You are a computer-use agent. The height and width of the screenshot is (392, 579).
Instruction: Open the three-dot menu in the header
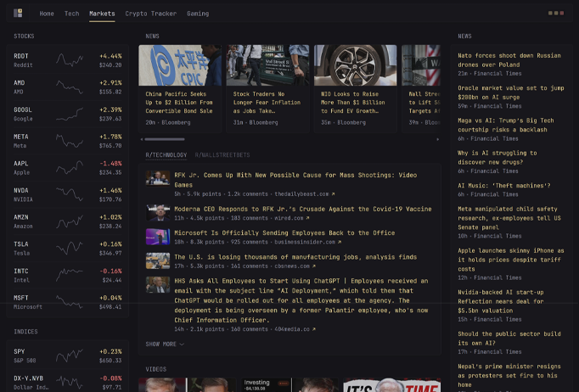(x=556, y=14)
